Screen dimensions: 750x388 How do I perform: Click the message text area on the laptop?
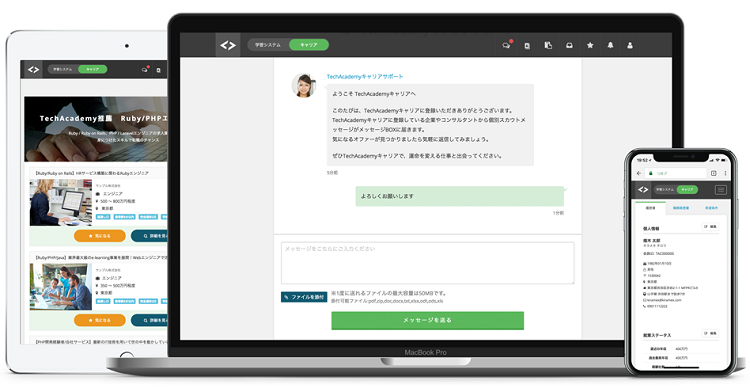[x=428, y=263]
